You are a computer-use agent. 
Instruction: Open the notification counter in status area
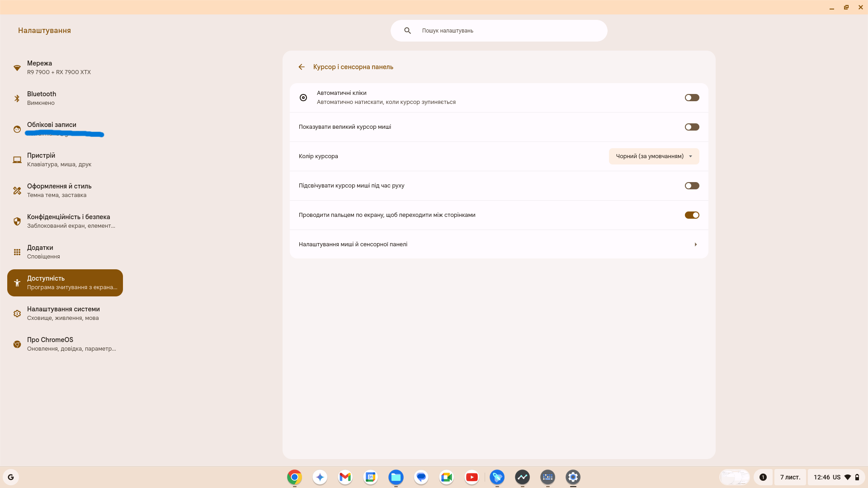[x=762, y=477]
